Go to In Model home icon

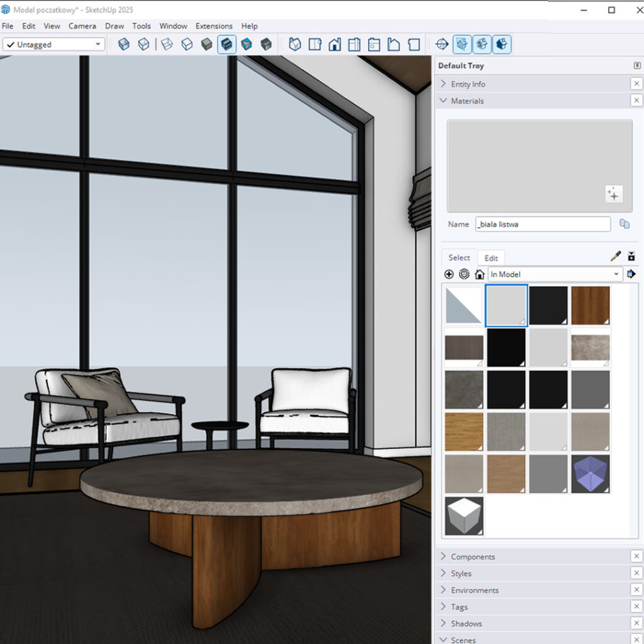coord(480,274)
